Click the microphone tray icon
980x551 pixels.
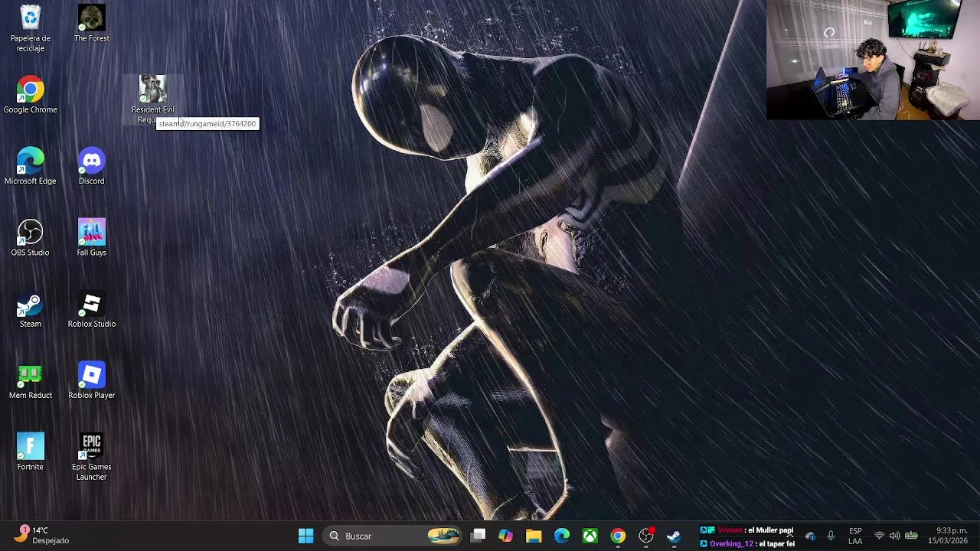coord(831,536)
